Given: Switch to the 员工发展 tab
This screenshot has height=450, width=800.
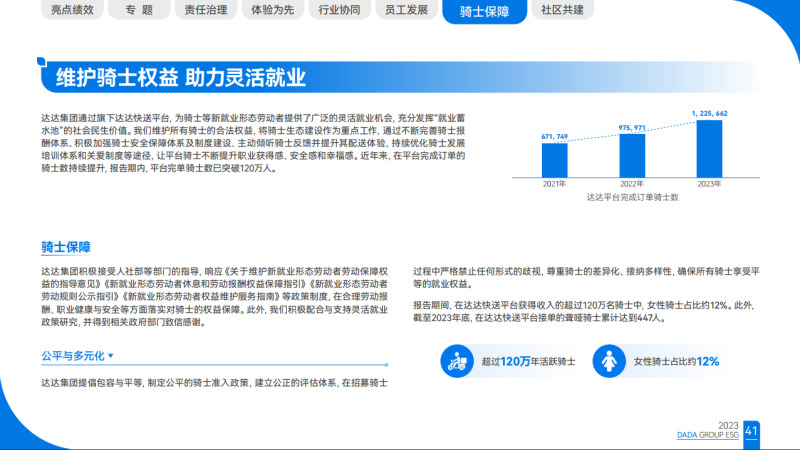Looking at the screenshot, I should 406,10.
